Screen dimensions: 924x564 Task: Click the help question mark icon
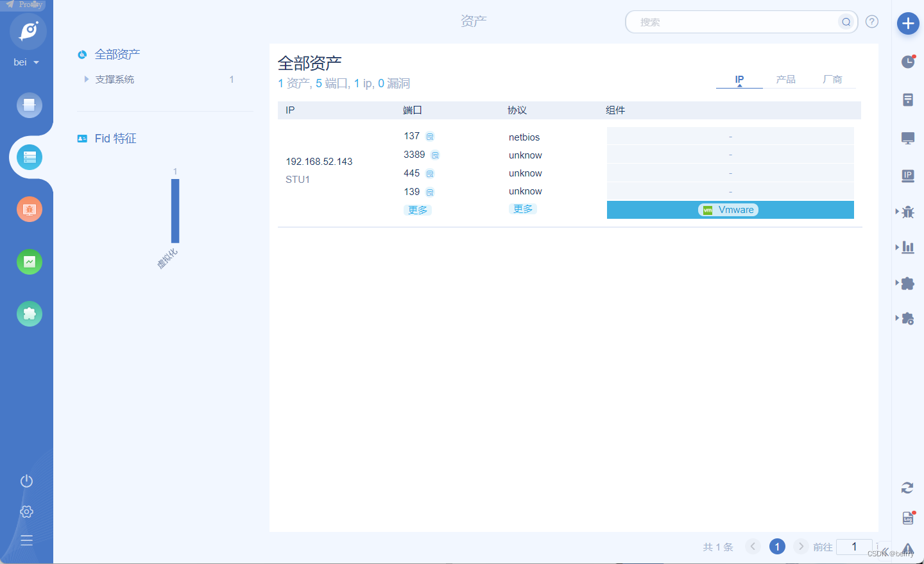[871, 22]
